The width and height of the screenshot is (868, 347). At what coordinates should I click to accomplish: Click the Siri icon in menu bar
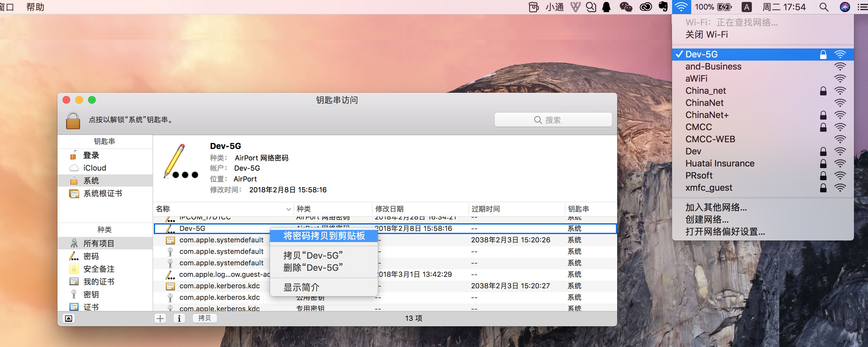coord(844,7)
